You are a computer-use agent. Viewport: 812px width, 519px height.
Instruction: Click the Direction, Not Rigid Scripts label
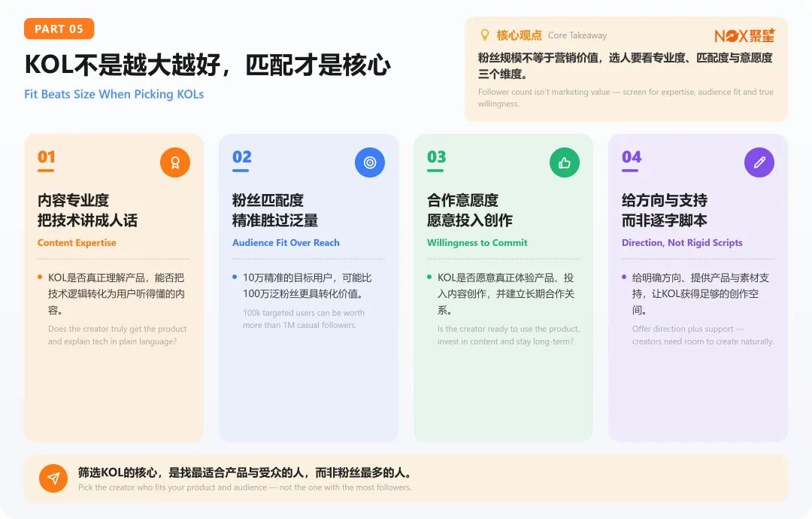(x=682, y=242)
